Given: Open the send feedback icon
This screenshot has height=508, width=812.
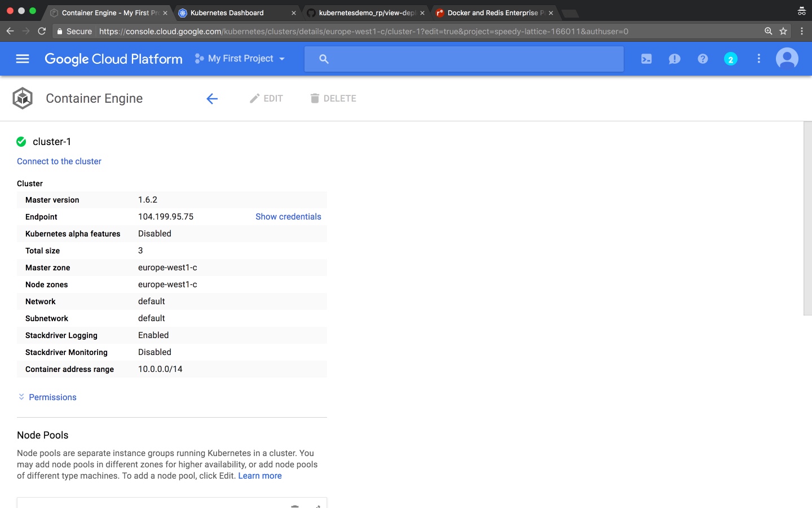Looking at the screenshot, I should tap(674, 59).
